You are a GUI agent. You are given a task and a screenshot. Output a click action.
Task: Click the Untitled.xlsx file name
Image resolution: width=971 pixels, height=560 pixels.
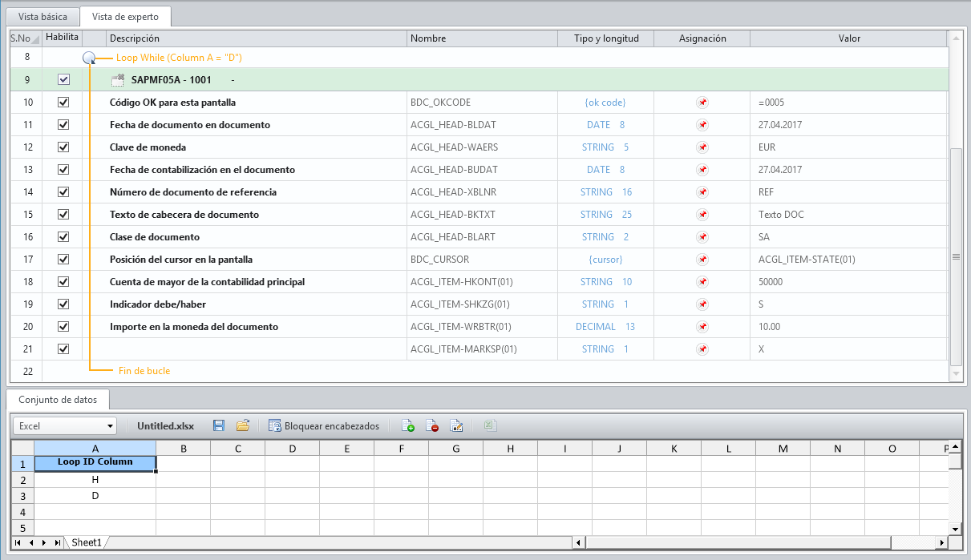pyautogui.click(x=165, y=426)
